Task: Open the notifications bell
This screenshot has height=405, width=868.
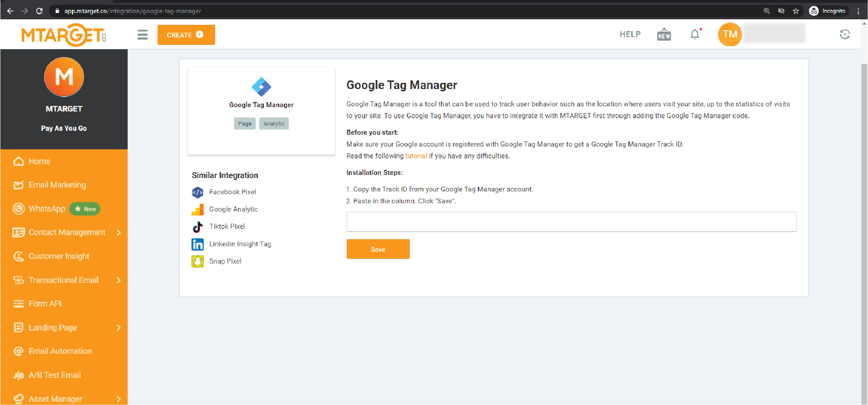Action: (x=695, y=34)
